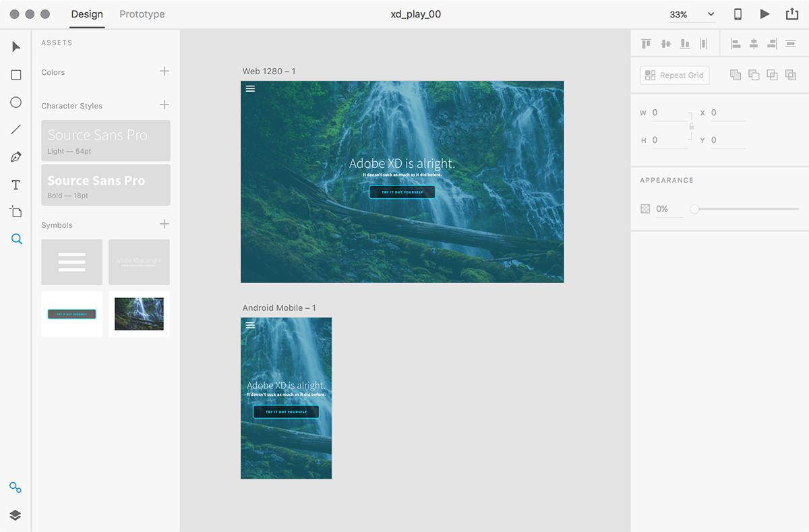Click the opacity percentage field
Image resolution: width=809 pixels, height=532 pixels.
point(669,210)
